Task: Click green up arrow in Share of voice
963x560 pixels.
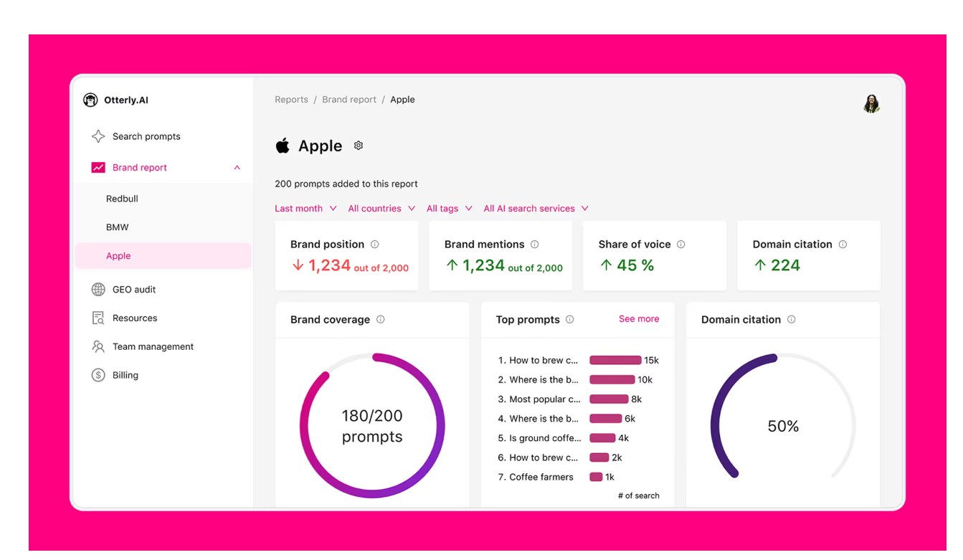Action: [606, 265]
